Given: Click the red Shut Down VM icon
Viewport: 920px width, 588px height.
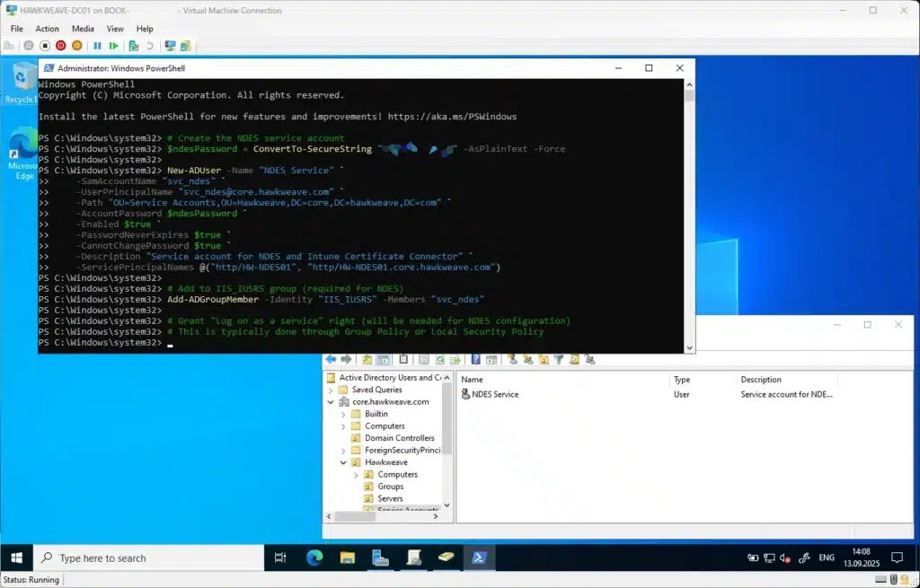Looking at the screenshot, I should point(60,46).
